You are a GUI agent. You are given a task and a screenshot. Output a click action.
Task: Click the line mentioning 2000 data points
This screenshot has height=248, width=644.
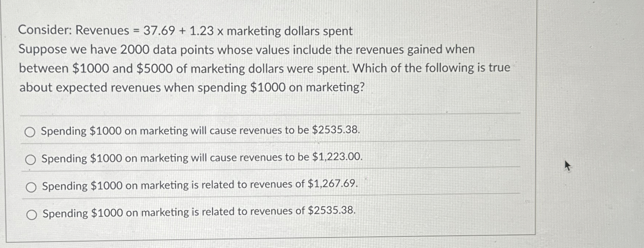(247, 50)
